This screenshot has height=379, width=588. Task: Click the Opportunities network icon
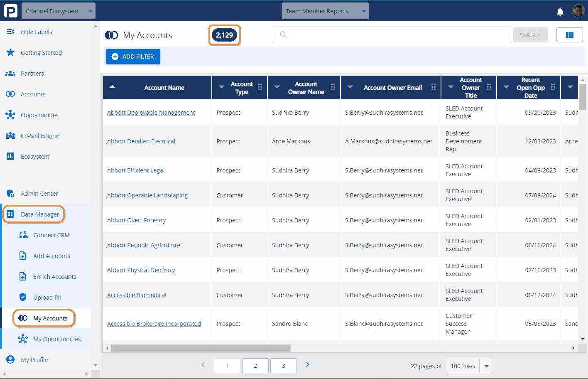(10, 115)
